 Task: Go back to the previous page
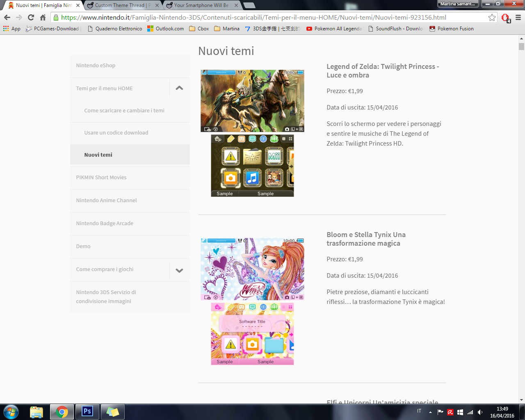point(7,17)
